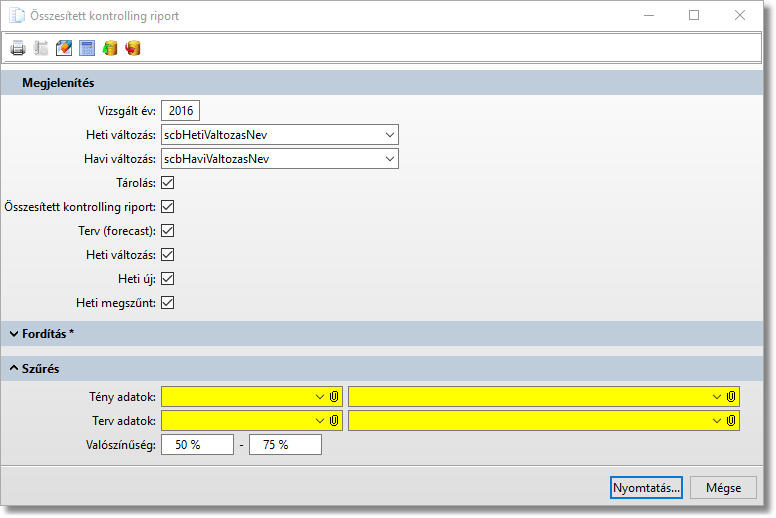Uncheck the Heti megszűnt checkbox

168,303
